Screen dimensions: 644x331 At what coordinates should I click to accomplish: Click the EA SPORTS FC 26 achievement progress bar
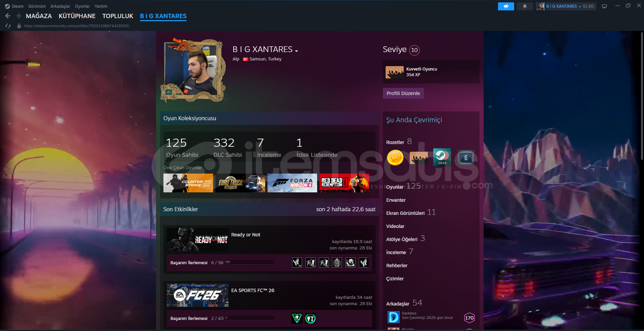tap(250, 318)
